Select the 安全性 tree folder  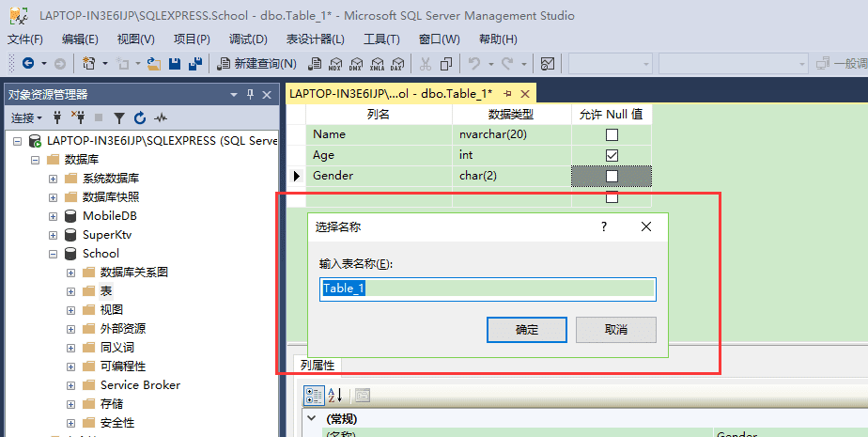(x=117, y=423)
